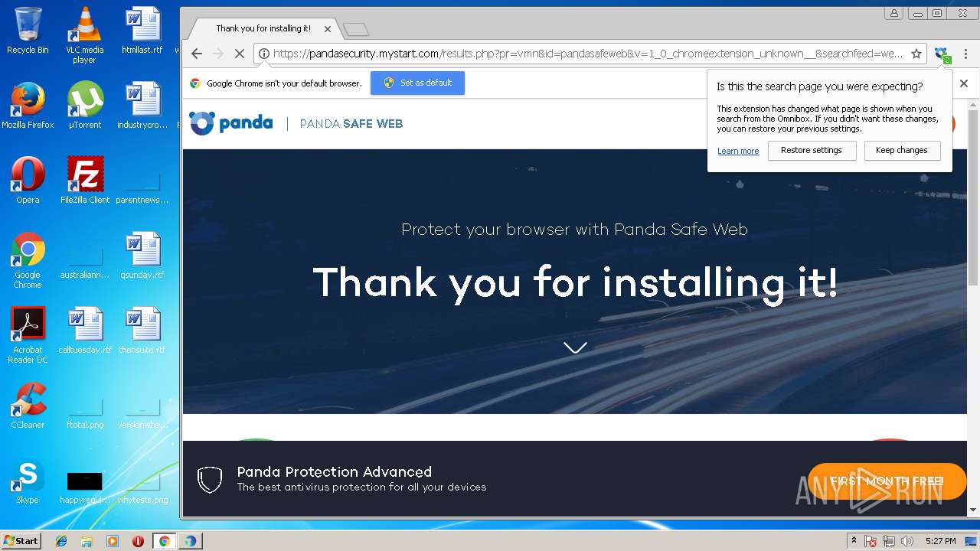Open the Windows Start menu
The height and width of the screenshot is (551, 980).
click(x=21, y=540)
